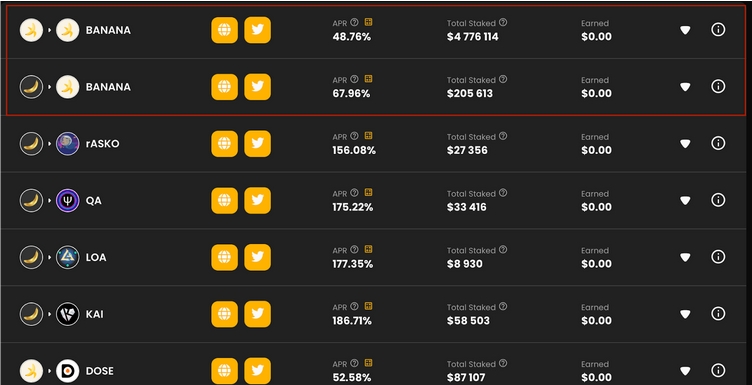Image resolution: width=752 pixels, height=385 pixels.
Task: Click the rASKO token logo
Action: coord(68,144)
